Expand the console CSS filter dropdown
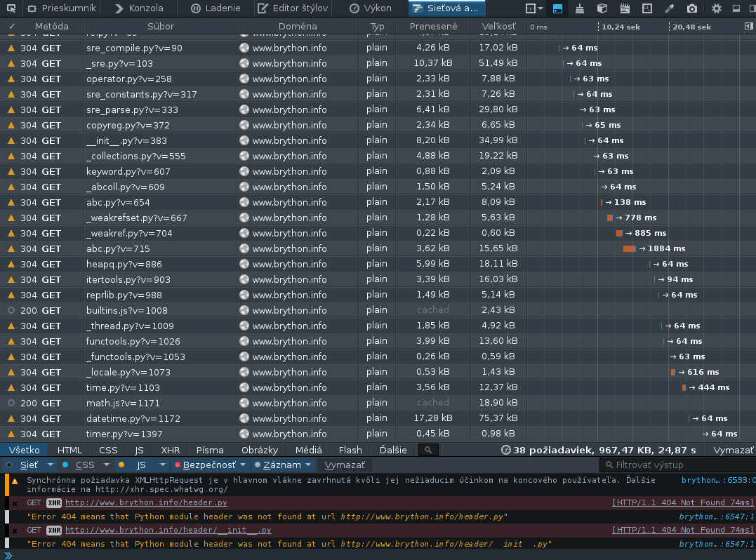 coord(107,465)
